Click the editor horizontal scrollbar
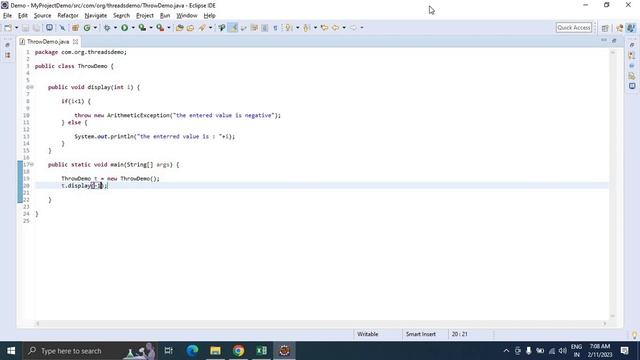Screen dimensions: 640x360 point(321,324)
